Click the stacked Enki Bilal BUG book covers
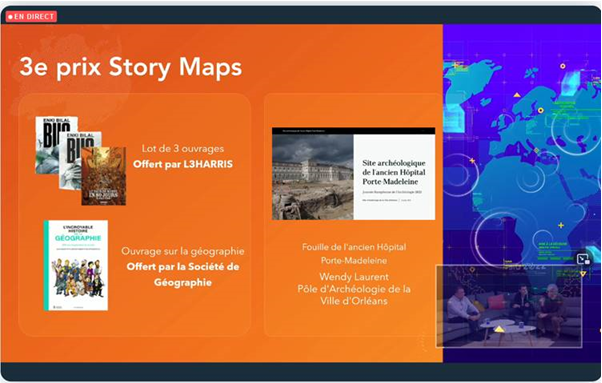The image size is (602, 383). [x=81, y=160]
